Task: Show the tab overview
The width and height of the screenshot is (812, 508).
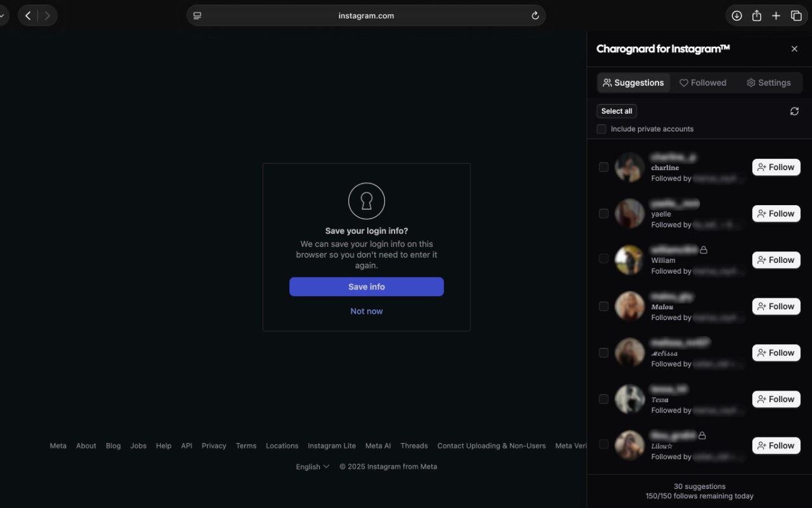Action: click(x=796, y=16)
